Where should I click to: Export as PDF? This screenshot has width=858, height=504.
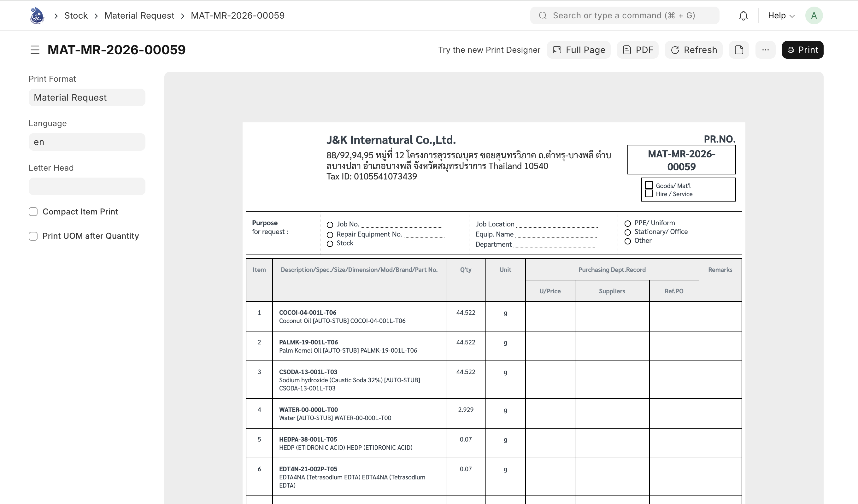[x=638, y=50]
